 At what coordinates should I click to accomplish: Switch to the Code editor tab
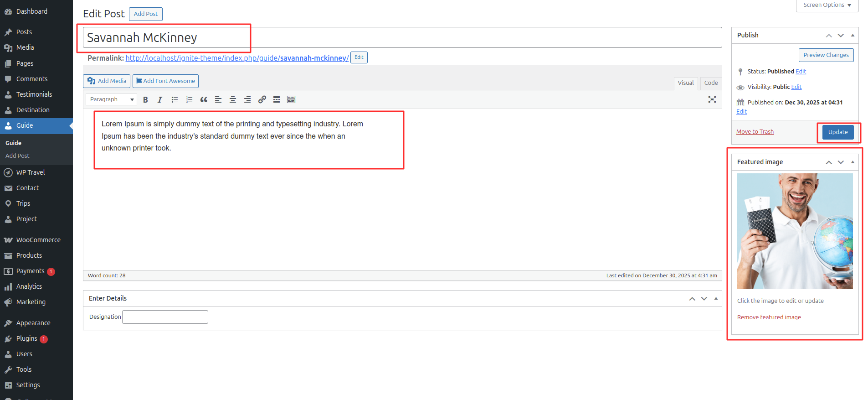coord(710,83)
